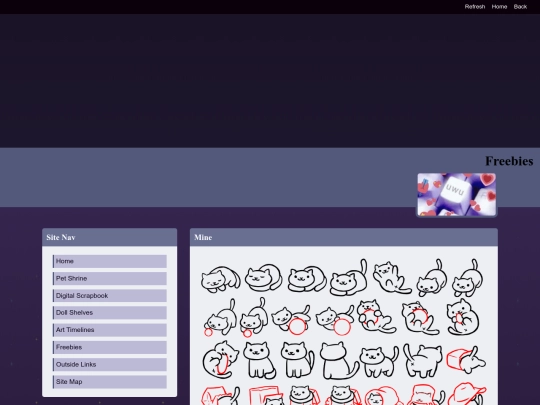Select the sleeping cat lying on its side
The width and height of the screenshot is (540, 405).
(x=221, y=279)
